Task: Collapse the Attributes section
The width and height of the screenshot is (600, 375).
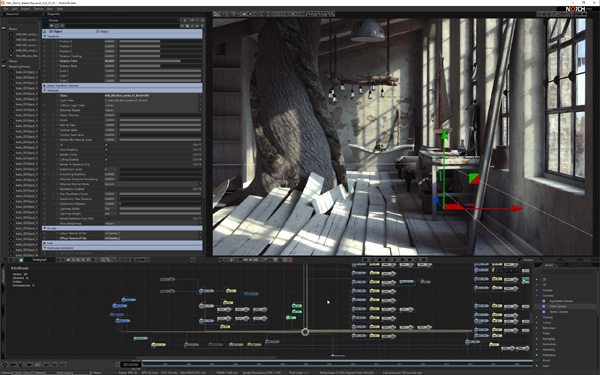Action: (45, 90)
